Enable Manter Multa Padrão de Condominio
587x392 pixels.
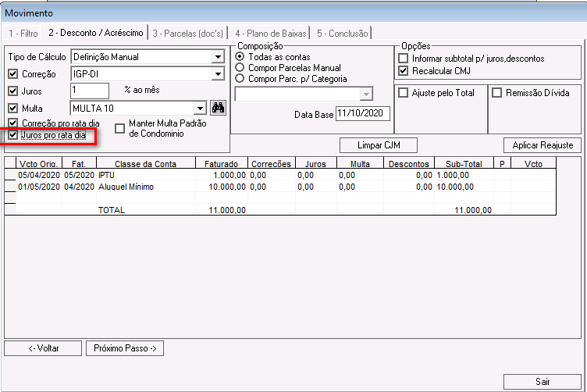(119, 128)
